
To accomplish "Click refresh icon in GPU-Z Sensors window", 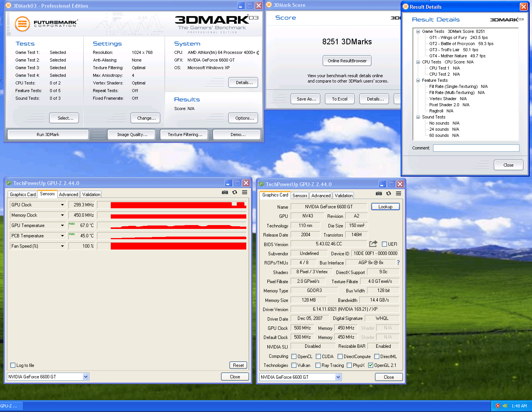I will click(235, 192).
